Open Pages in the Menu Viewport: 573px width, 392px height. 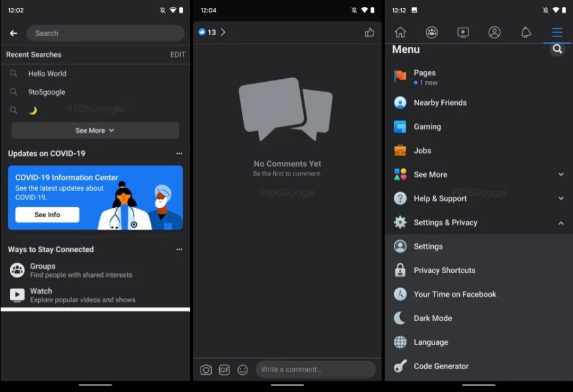[x=479, y=77]
